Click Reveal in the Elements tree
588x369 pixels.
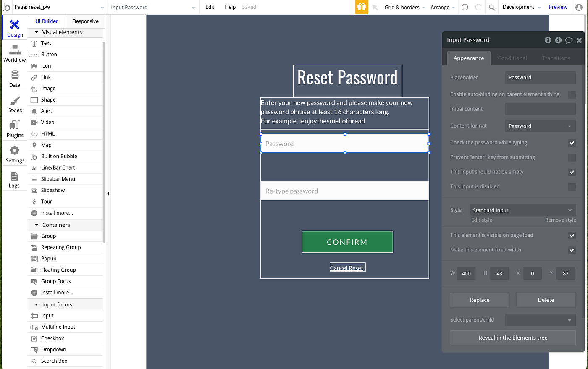[513, 338]
